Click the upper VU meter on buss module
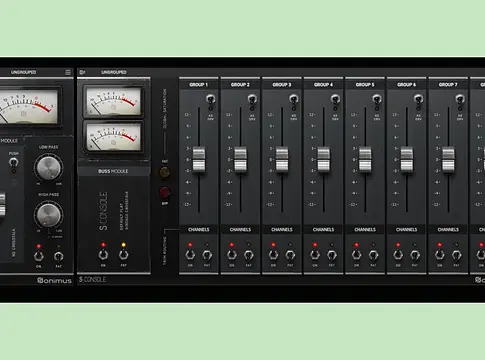 [113, 101]
